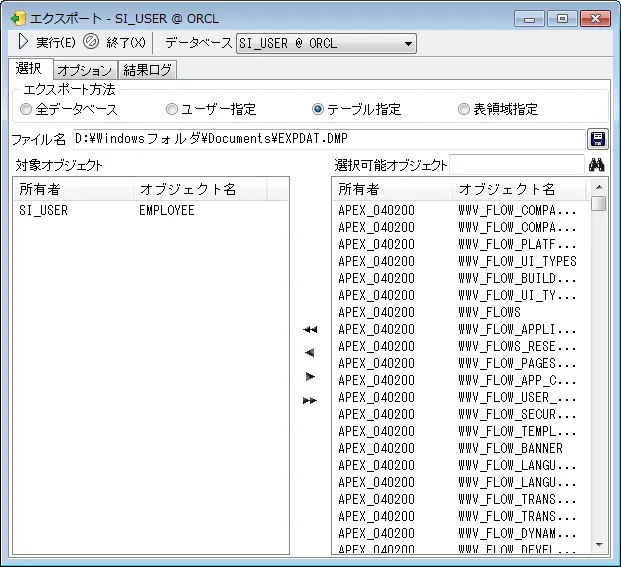The width and height of the screenshot is (621, 567).
Task: Select the WWV_FLOWS_RESE... row
Action: click(461, 346)
